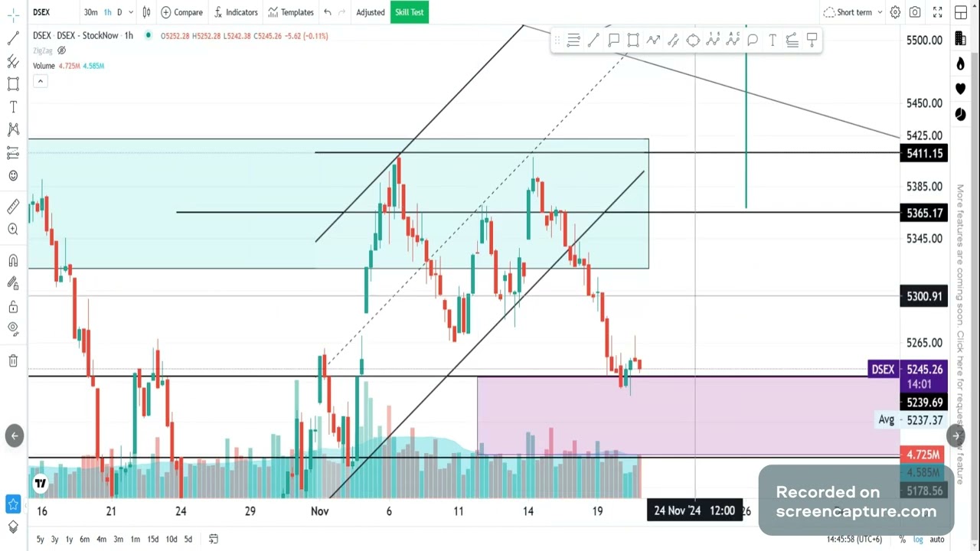Select the ruler measure tool
The height and width of the screenshot is (551, 980).
pos(13,206)
